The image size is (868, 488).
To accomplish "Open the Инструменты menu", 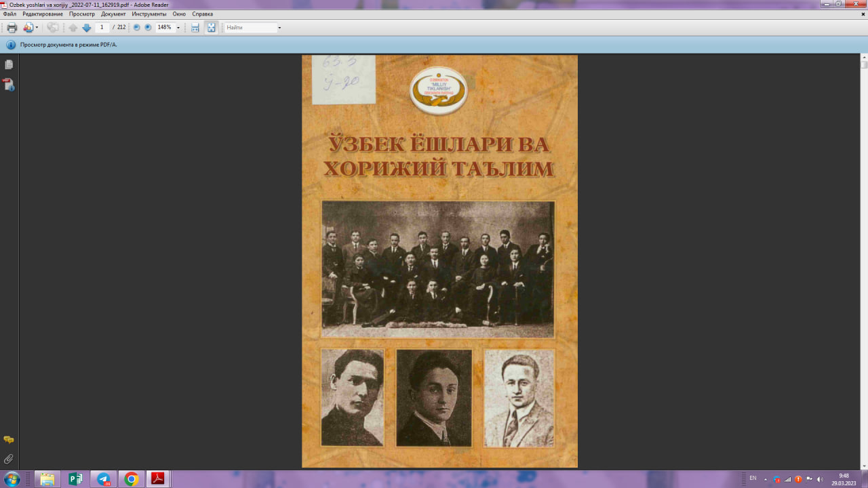I will click(x=151, y=13).
